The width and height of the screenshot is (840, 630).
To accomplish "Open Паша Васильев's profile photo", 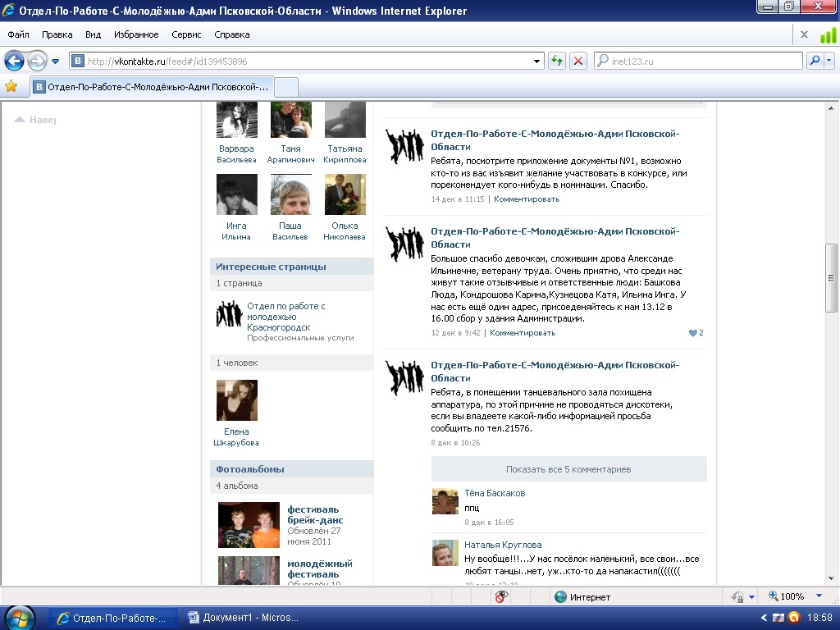I will [291, 194].
